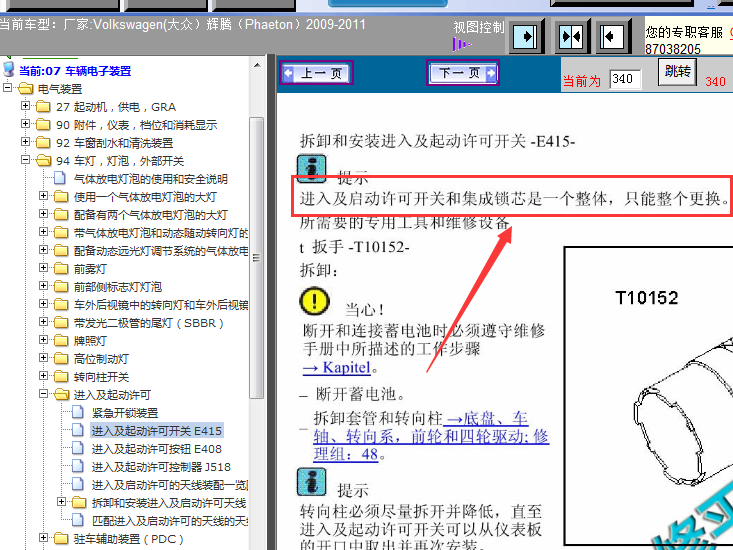This screenshot has width=733, height=550.
Task: Click the computer icon beside 当前:07 车辆电子装置
Action: (x=9, y=71)
